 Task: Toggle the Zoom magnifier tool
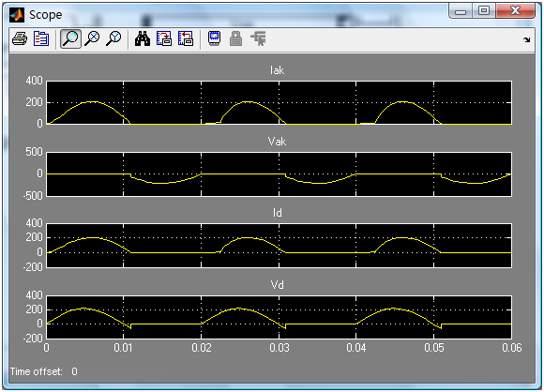click(70, 38)
